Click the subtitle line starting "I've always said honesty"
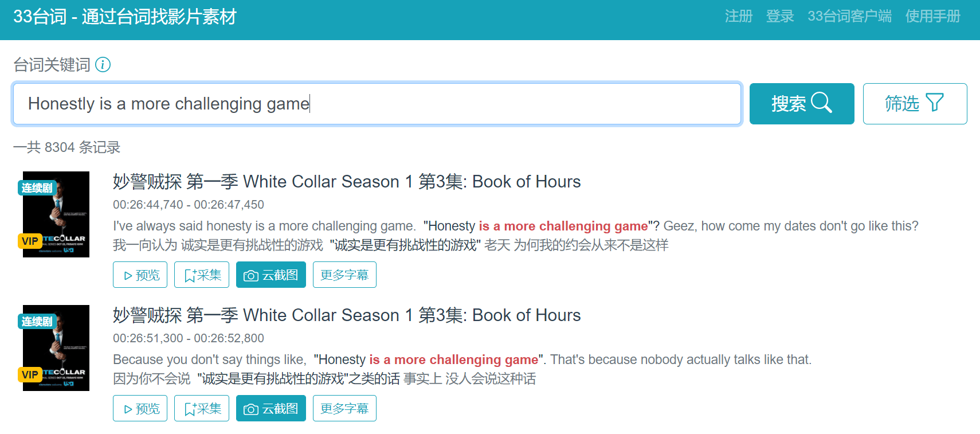980x434 pixels. click(x=516, y=226)
